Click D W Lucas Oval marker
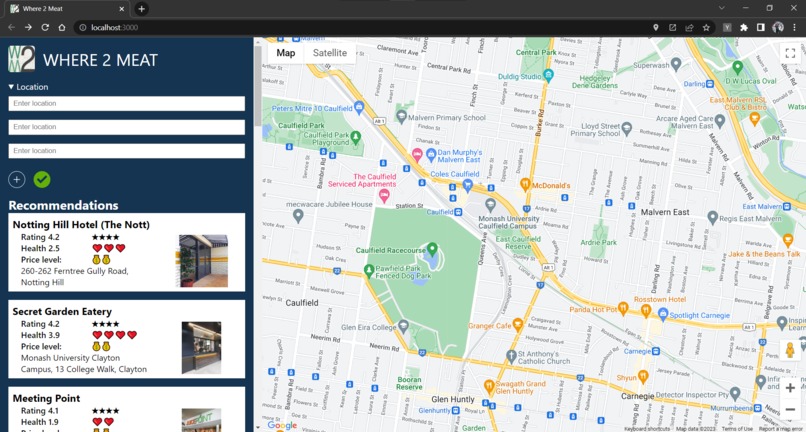 pyautogui.click(x=738, y=67)
